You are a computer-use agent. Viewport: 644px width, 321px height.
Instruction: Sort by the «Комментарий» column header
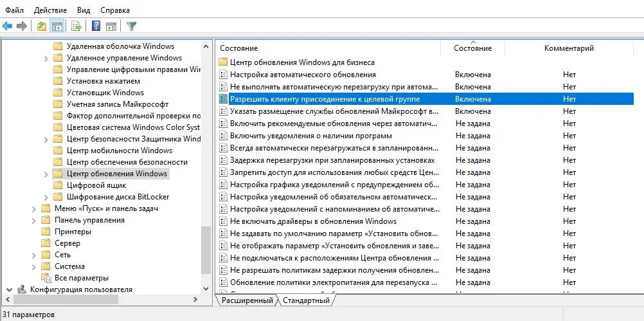pyautogui.click(x=568, y=48)
